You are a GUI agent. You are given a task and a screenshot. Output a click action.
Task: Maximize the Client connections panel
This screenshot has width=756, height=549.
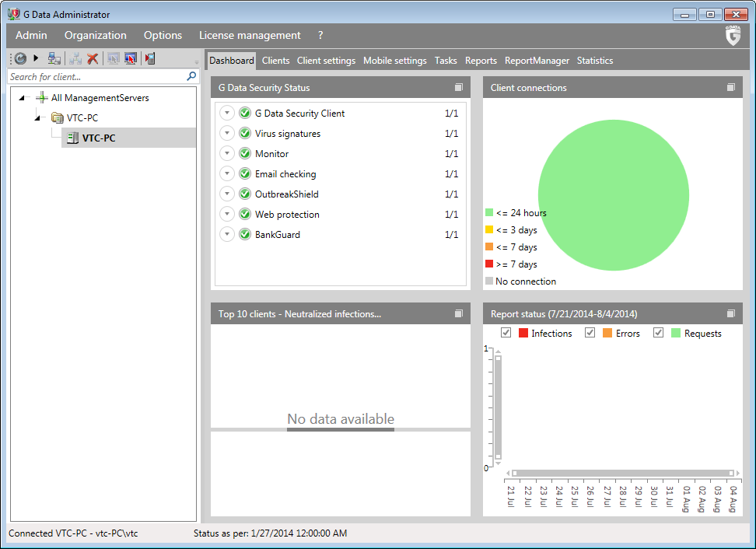[x=730, y=88]
